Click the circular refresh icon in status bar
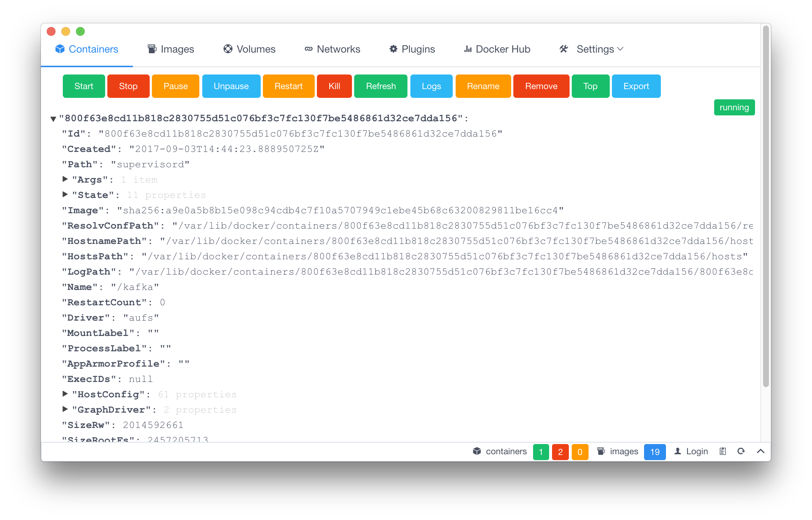Viewport: 812px width, 520px height. pos(741,451)
